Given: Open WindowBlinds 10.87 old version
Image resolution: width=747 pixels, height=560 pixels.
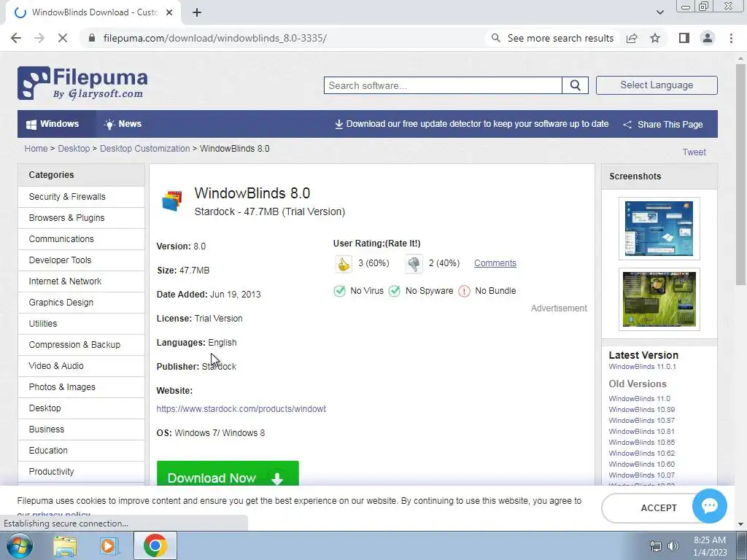Looking at the screenshot, I should click(x=642, y=421).
